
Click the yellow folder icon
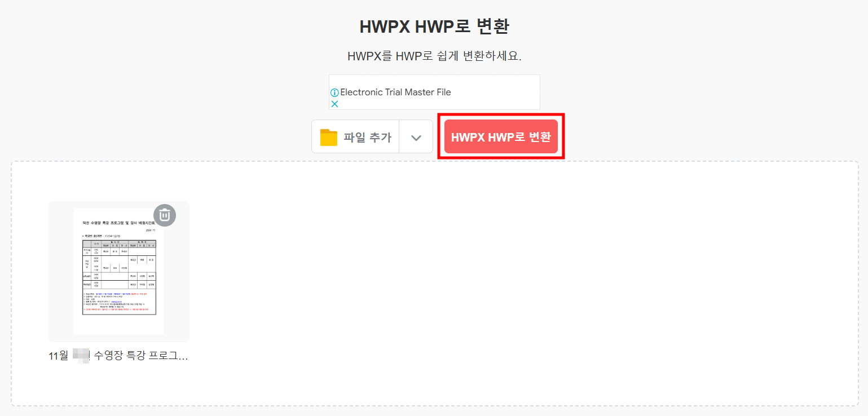click(x=329, y=137)
